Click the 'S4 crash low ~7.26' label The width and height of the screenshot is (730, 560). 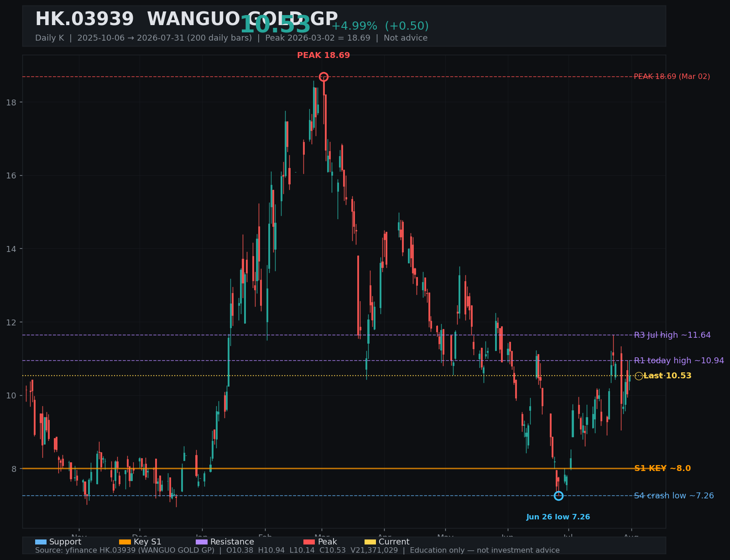[674, 496]
